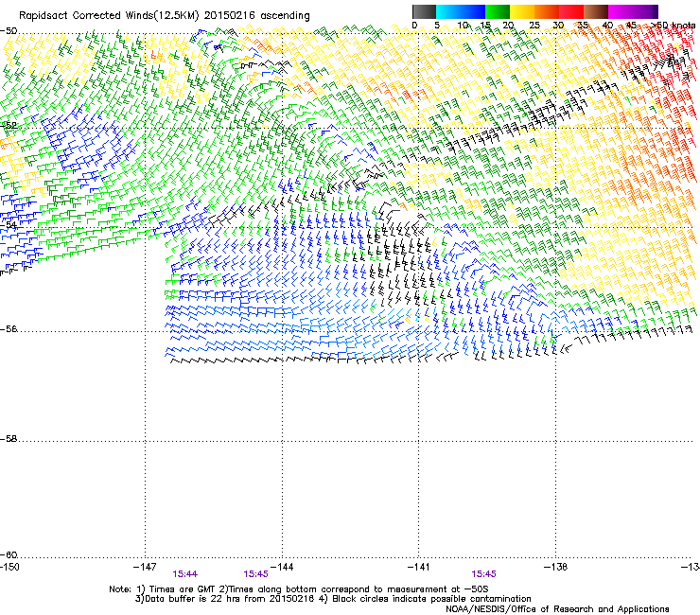This screenshot has height=615, width=700.
Task: Click the red 30-35 knots legend segment
Action: pos(571,11)
